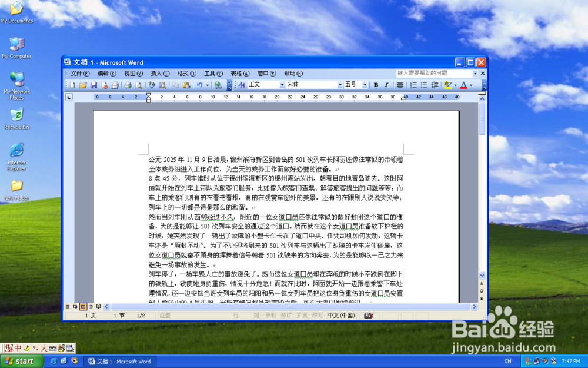Save the document with floppy icon

point(93,85)
